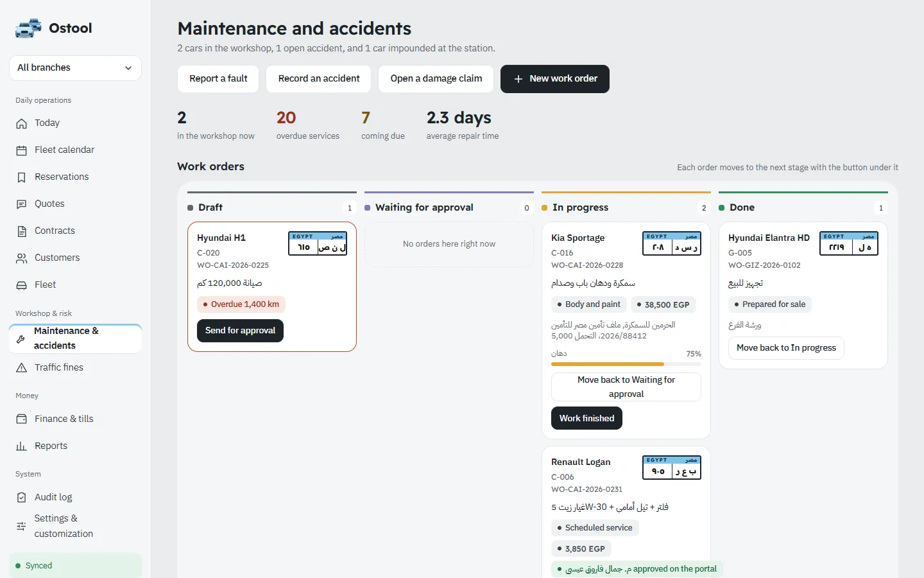Click the Body and paint tag
Image resolution: width=924 pixels, height=578 pixels.
tap(588, 304)
